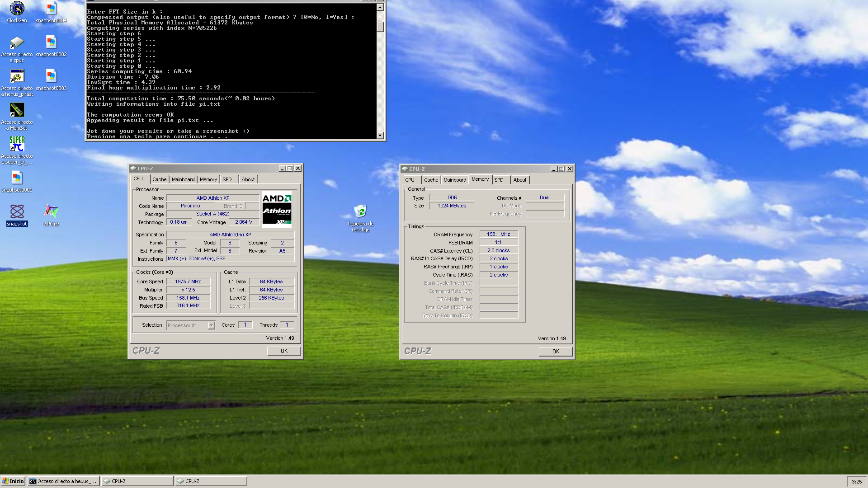
Task: Click the Multiplier x 12.5 field
Action: click(188, 290)
